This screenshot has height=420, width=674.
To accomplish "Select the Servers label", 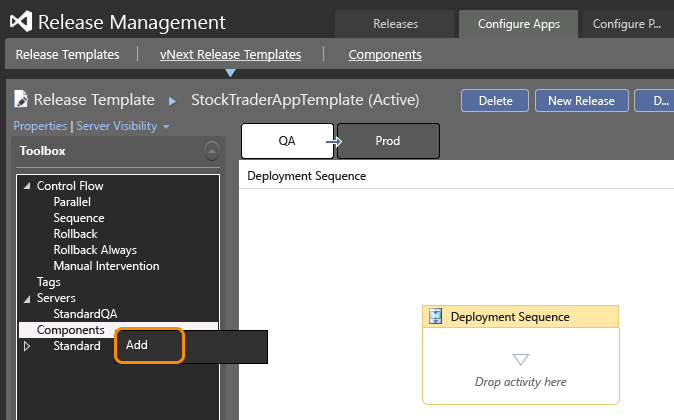I will (x=56, y=298).
